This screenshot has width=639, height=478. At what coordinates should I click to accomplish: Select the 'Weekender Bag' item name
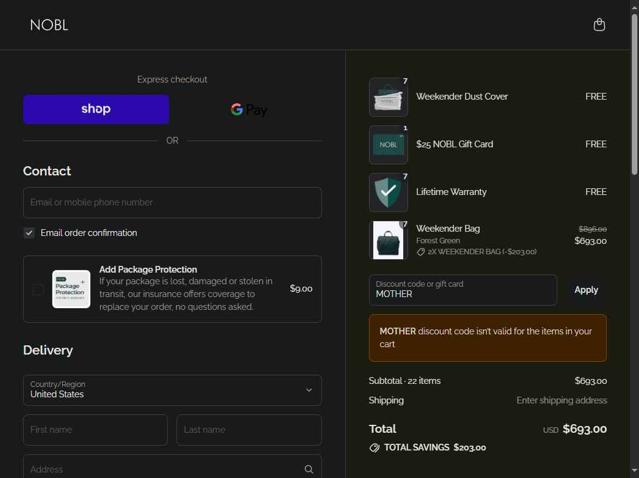tap(448, 229)
